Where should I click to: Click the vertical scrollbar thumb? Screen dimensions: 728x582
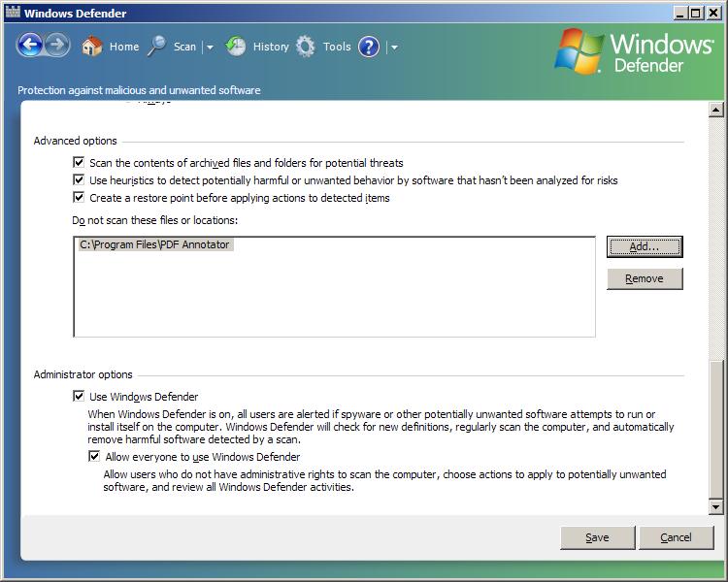coord(716,431)
